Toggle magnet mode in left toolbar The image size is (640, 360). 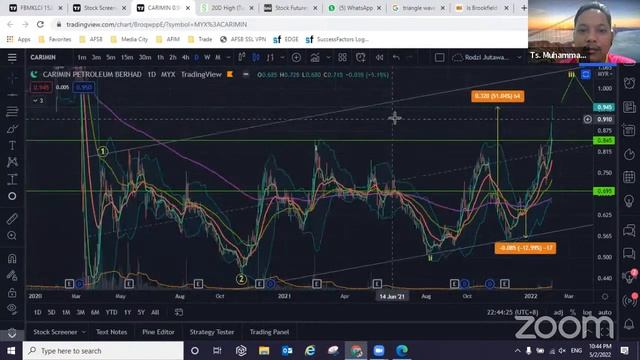tap(12, 258)
